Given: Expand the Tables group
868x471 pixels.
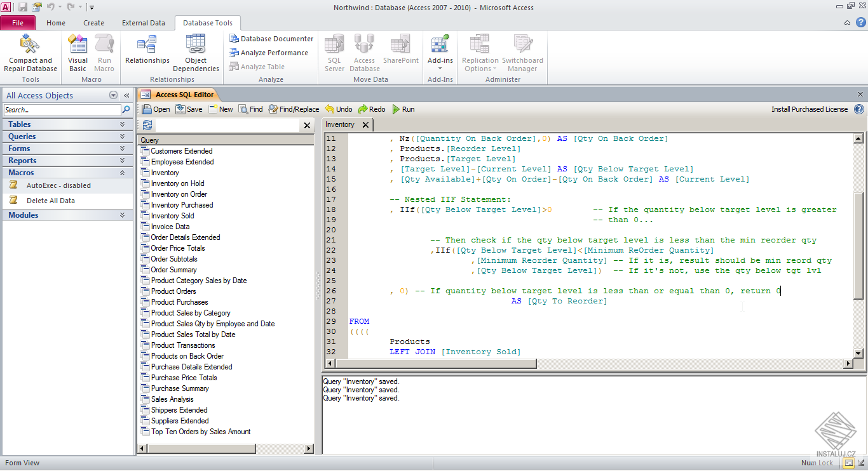Looking at the screenshot, I should [68, 124].
